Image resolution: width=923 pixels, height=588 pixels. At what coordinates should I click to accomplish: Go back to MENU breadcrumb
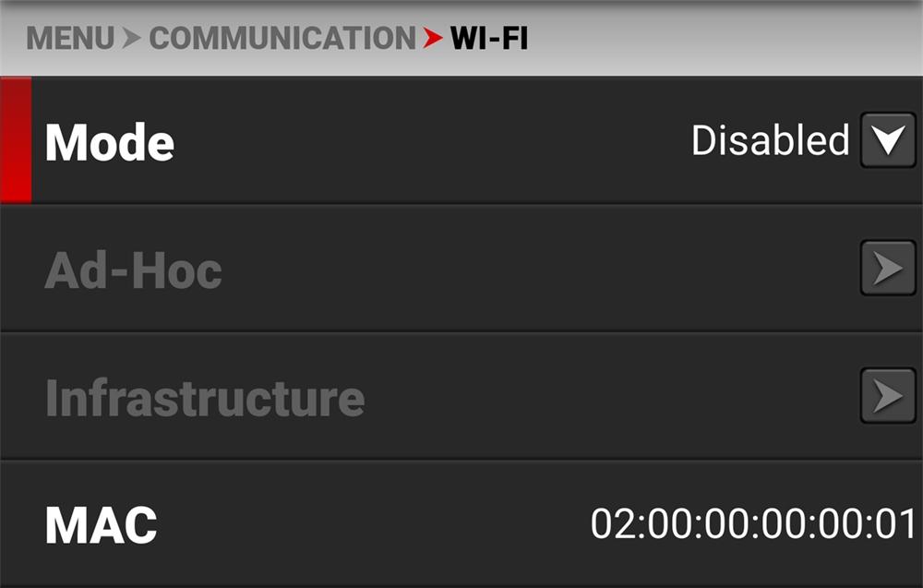point(70,38)
